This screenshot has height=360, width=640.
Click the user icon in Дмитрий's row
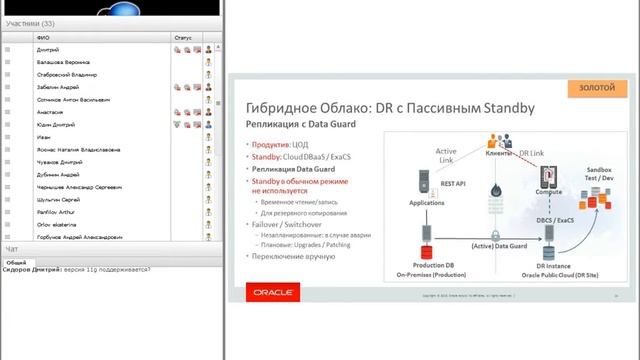tap(209, 50)
